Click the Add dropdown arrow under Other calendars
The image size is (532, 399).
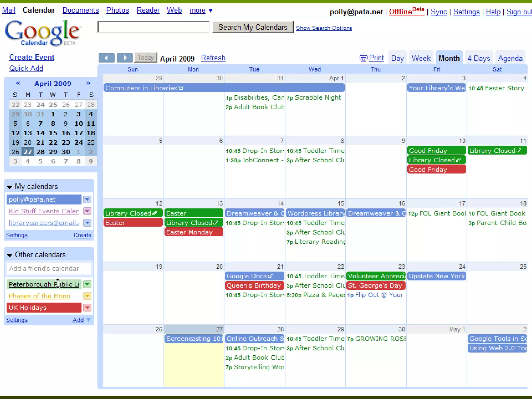[89, 320]
